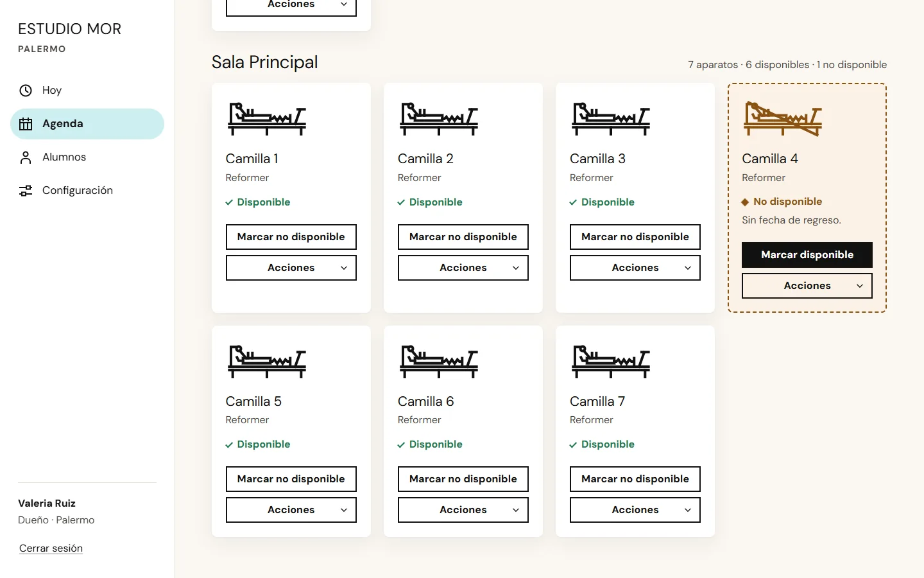Click the Camilla 6 reformer icon

tap(439, 362)
